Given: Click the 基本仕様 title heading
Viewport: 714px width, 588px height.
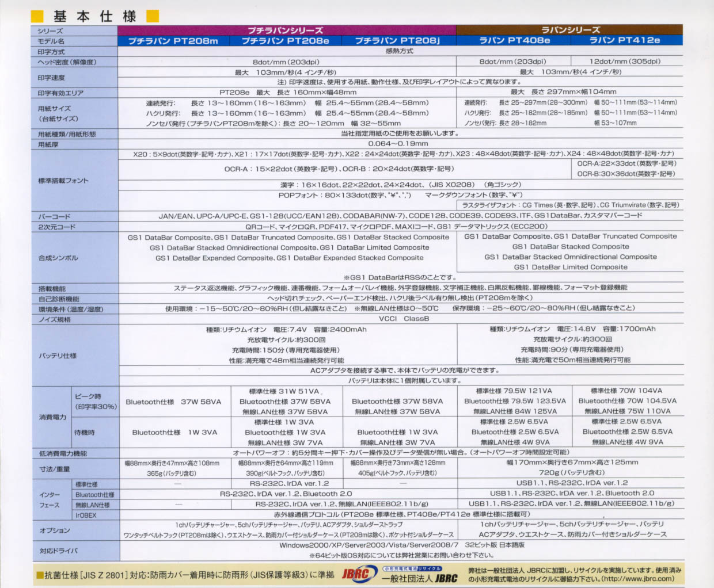Looking at the screenshot, I should pyautogui.click(x=95, y=16).
